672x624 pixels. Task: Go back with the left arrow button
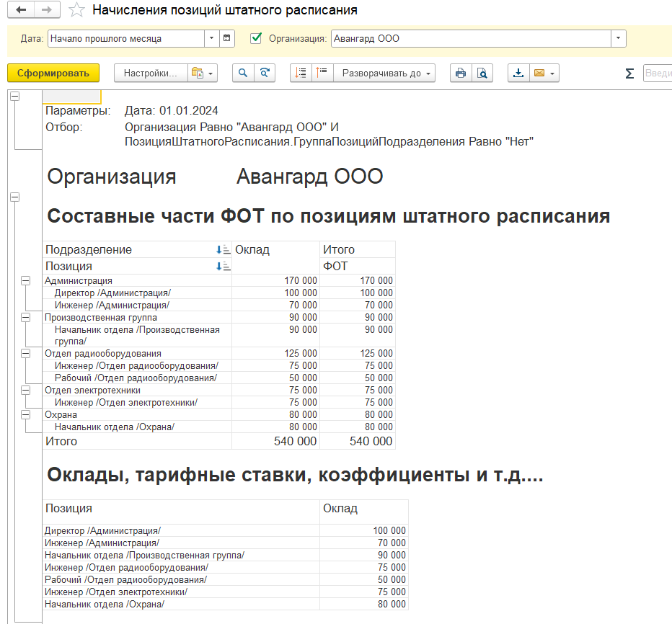(21, 10)
